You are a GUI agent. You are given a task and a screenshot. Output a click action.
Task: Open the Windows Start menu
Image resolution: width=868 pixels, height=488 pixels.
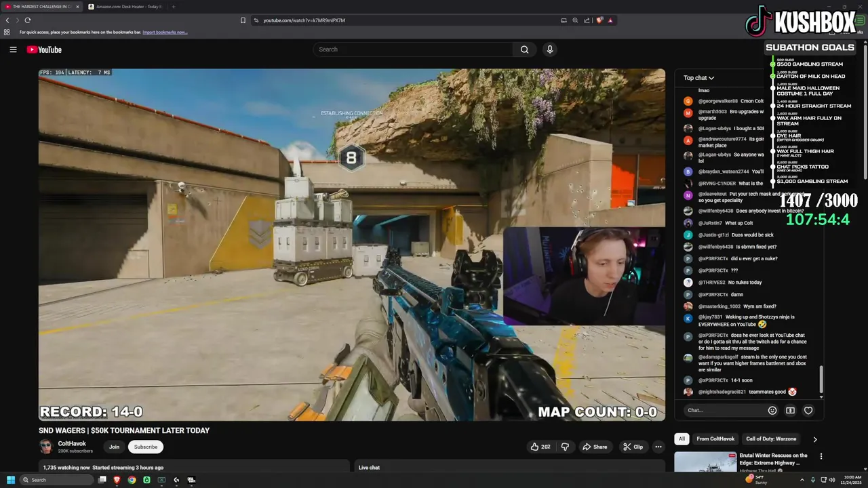(x=11, y=480)
